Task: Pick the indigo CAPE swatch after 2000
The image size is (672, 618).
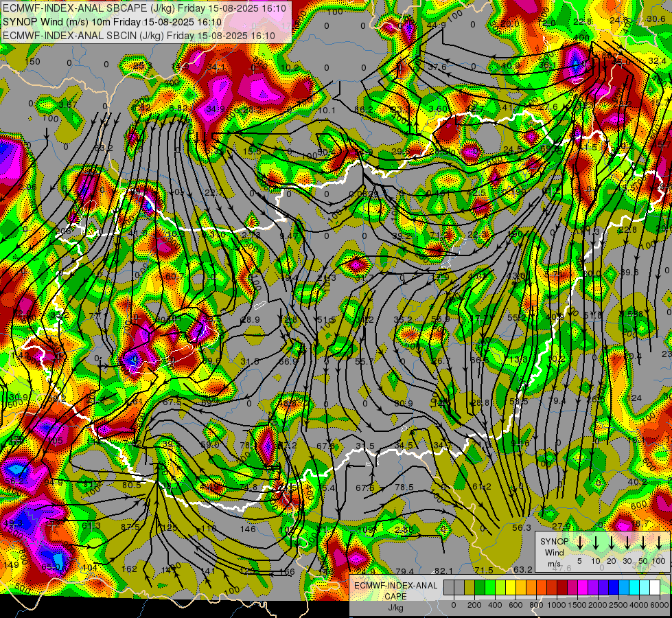Action: coord(603,588)
